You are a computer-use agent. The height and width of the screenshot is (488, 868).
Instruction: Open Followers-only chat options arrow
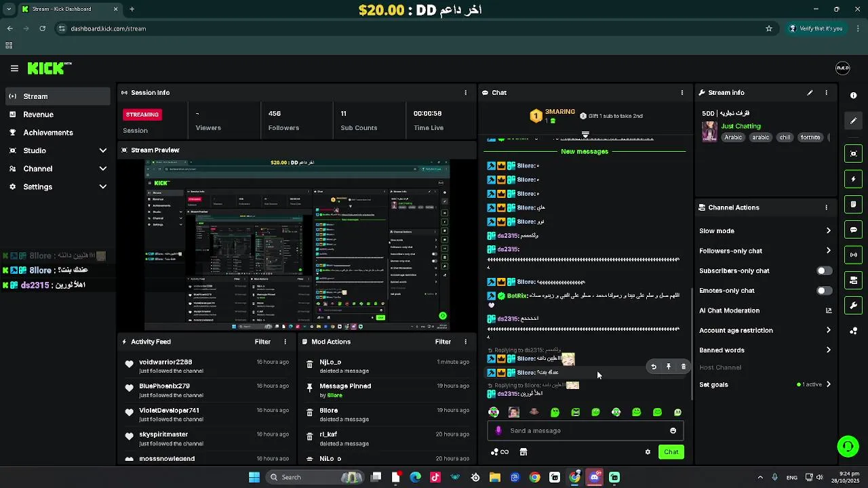[x=828, y=251]
